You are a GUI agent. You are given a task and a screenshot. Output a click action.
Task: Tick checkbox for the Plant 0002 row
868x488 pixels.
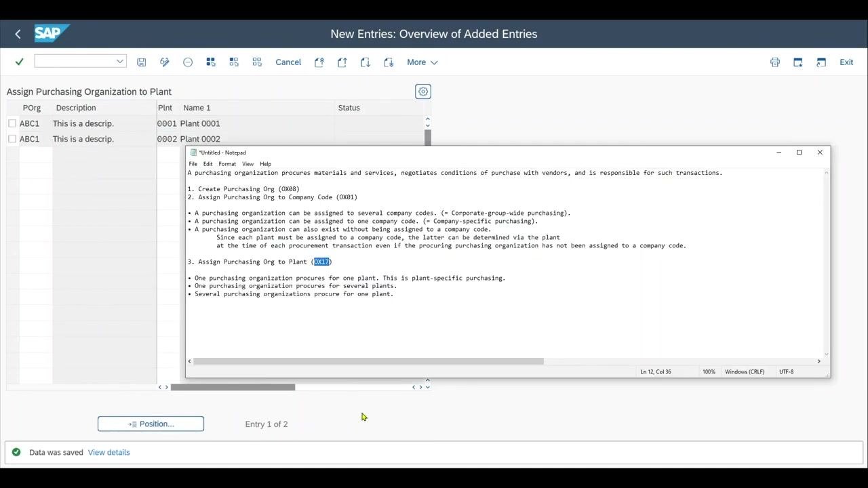[12, 139]
